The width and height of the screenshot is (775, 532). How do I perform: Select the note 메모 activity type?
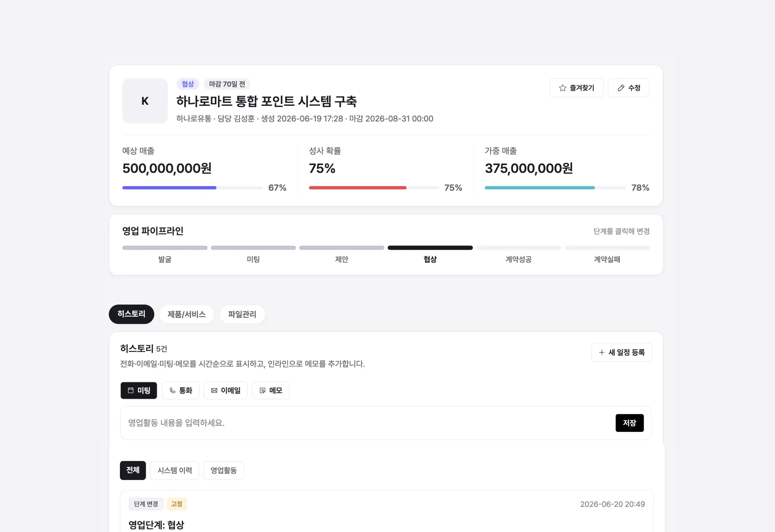(271, 390)
